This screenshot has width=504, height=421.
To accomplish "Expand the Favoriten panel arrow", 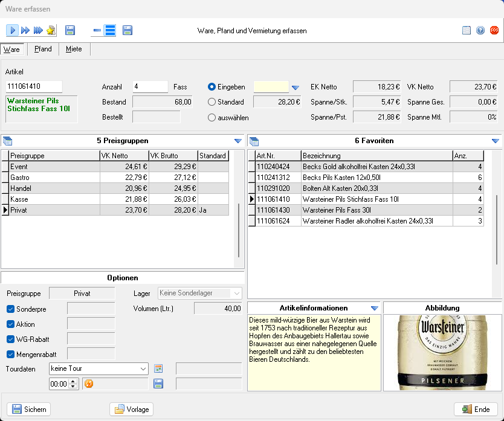I will click(x=496, y=141).
